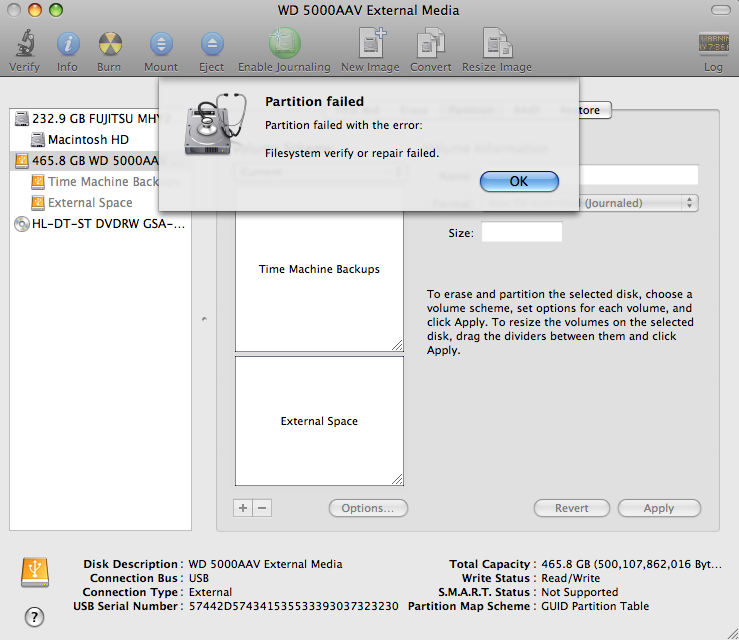
Task: Click the sidebar split-view divider handle
Action: pos(204,319)
